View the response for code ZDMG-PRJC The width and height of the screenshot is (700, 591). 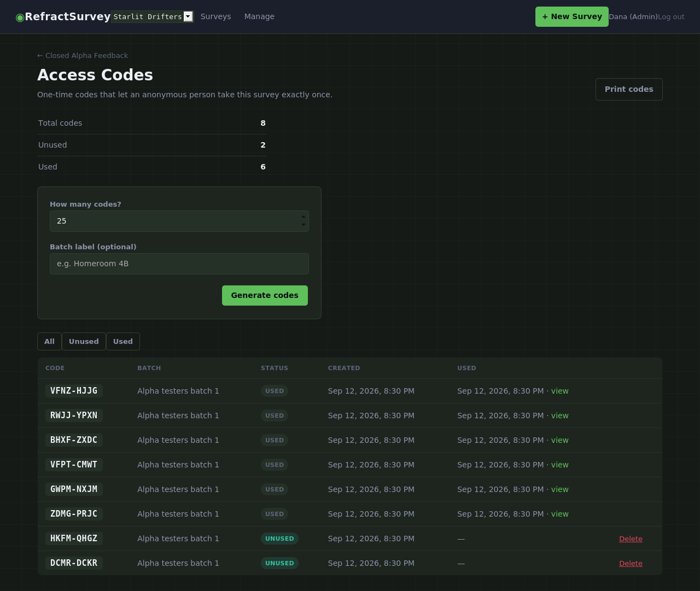[559, 514]
